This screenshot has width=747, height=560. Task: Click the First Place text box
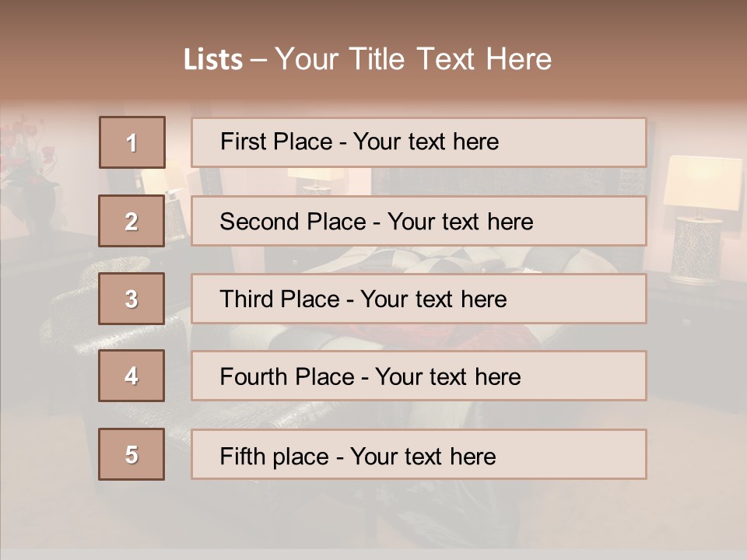click(x=419, y=142)
